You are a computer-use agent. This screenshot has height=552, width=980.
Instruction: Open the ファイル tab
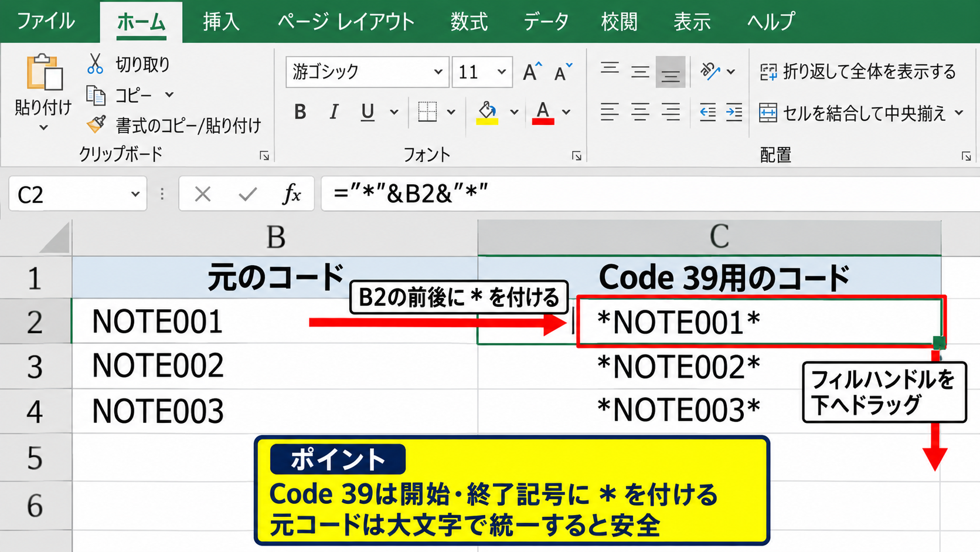tap(46, 21)
